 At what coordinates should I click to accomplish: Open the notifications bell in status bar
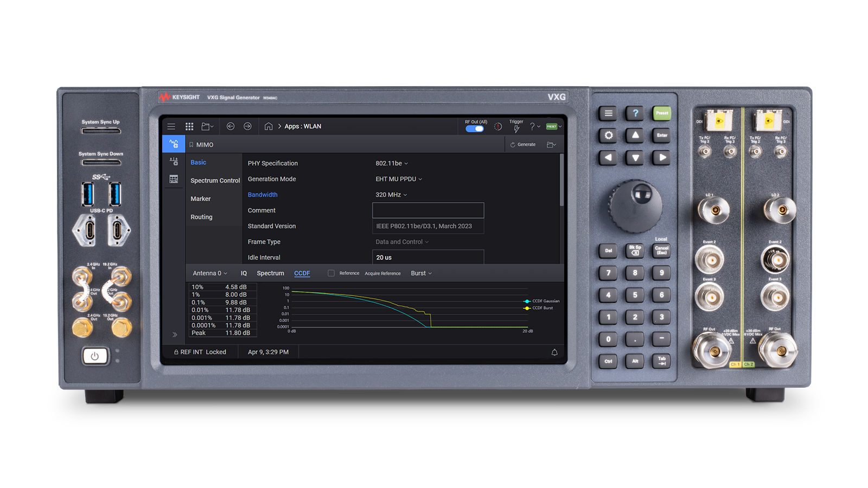554,352
